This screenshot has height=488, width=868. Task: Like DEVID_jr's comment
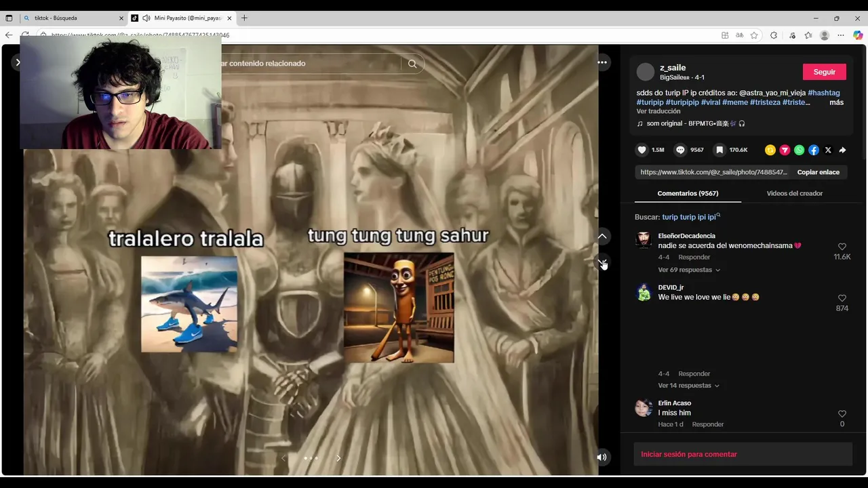click(x=842, y=298)
